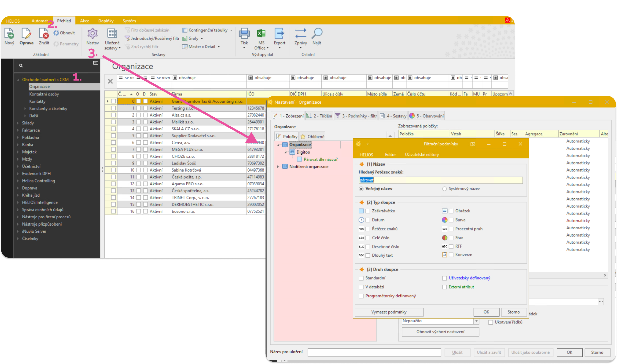Click the MS Office Excel icon
This screenshot has height=364, width=617.
[261, 33]
